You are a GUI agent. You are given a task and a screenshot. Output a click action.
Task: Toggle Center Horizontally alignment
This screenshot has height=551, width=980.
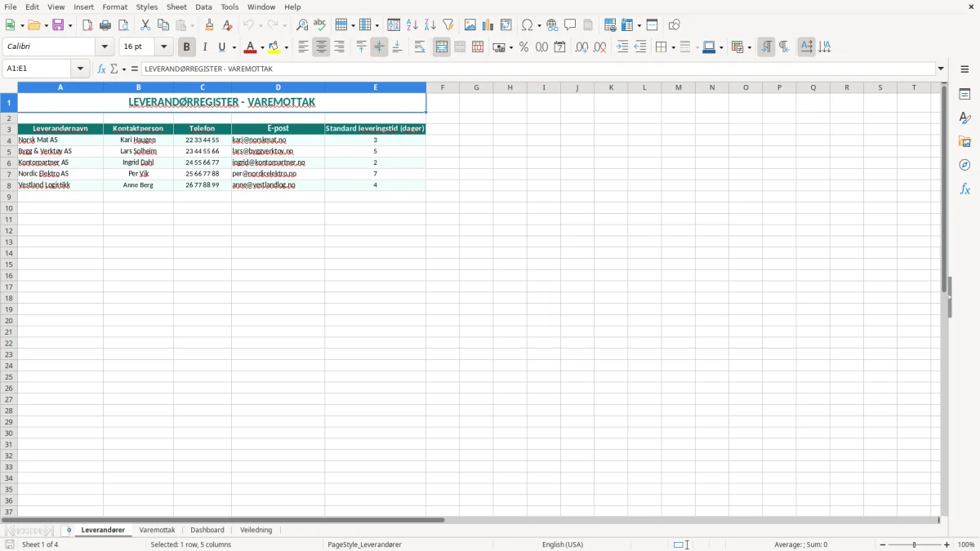(x=321, y=47)
